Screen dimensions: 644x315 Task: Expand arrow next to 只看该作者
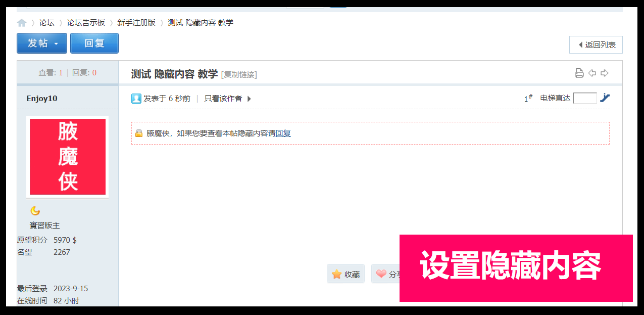point(249,99)
